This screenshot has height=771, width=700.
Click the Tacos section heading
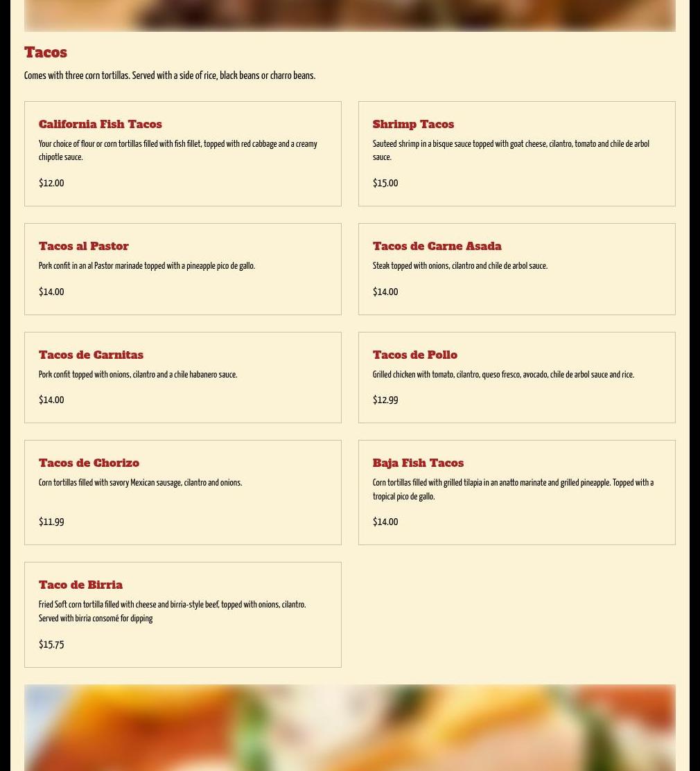[46, 52]
